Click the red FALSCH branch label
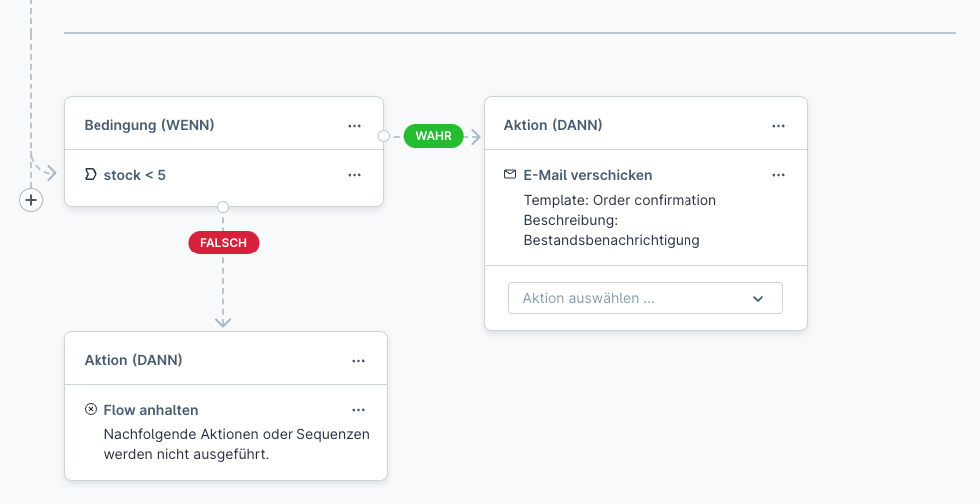The image size is (980, 504). 224,243
